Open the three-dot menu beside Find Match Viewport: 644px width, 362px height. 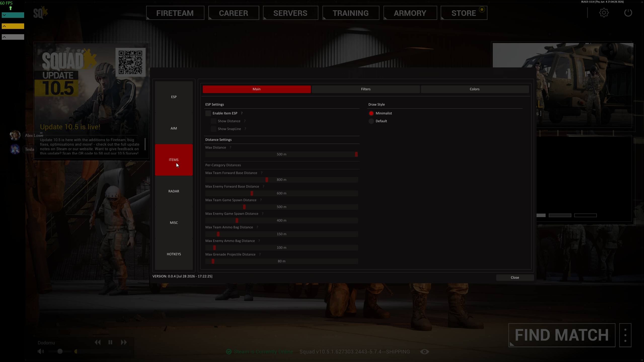(x=625, y=335)
